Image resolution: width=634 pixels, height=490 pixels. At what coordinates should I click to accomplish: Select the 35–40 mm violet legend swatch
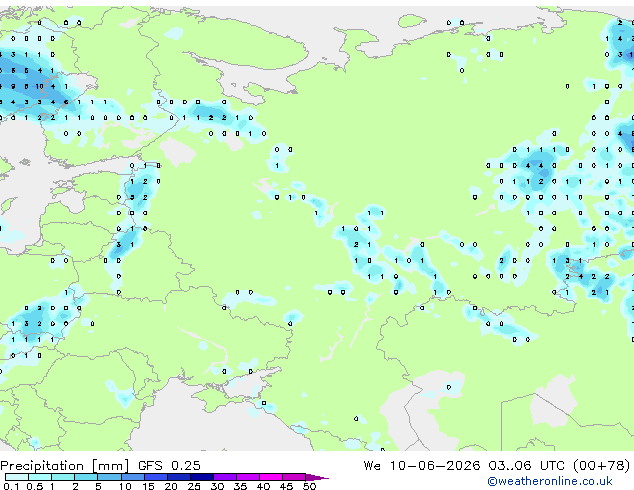click(248, 477)
